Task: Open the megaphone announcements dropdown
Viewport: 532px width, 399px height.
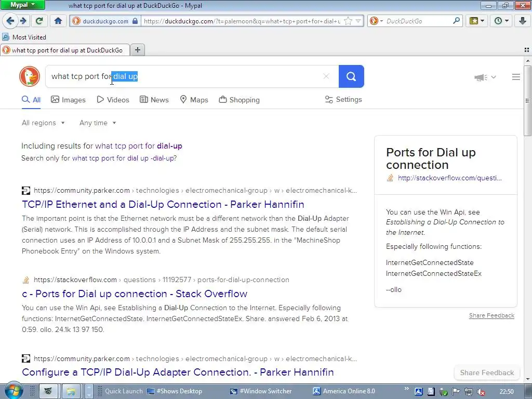Action: coord(485,77)
